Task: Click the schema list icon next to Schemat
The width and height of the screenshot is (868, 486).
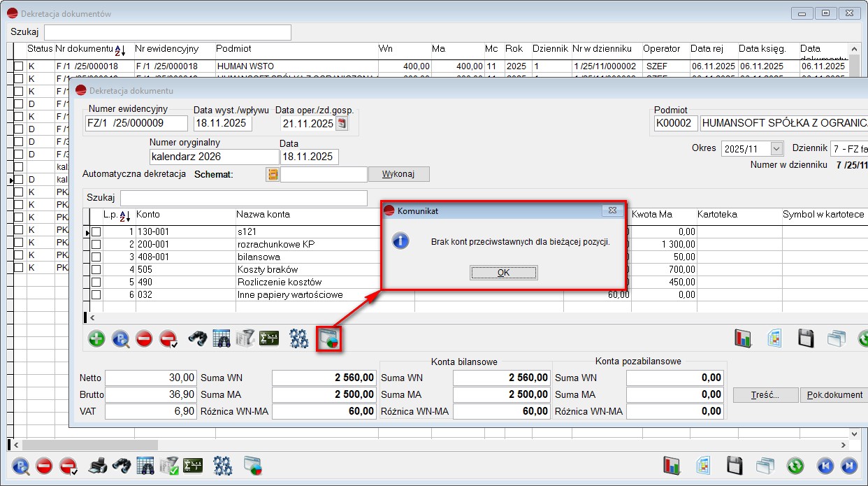Action: (x=273, y=174)
